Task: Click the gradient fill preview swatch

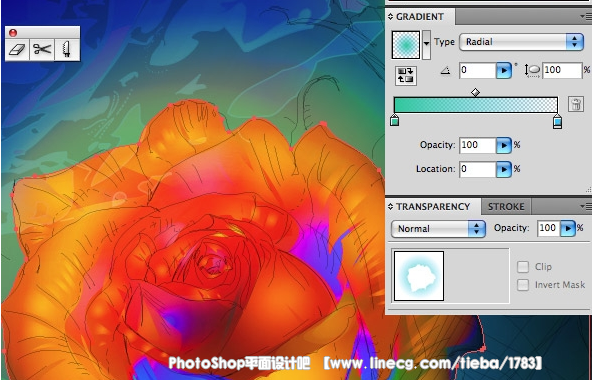Action: point(406,45)
